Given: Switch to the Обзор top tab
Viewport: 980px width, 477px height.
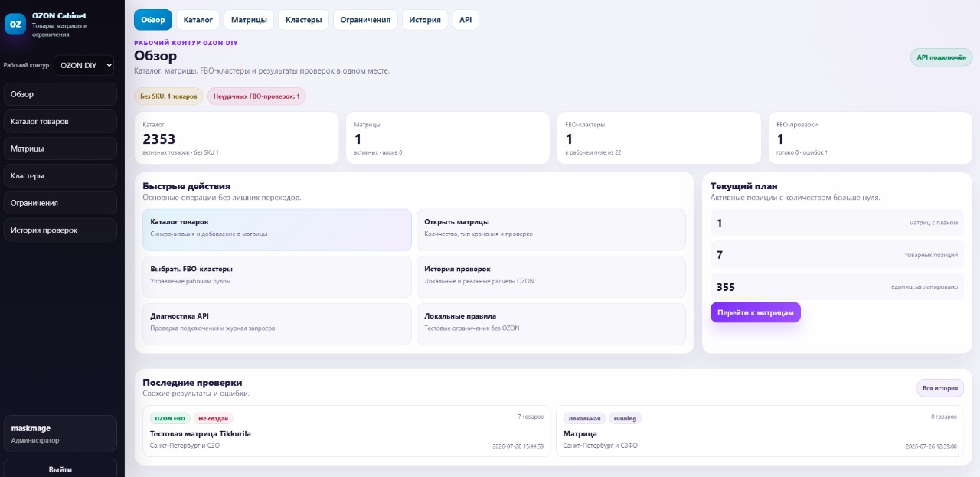Looking at the screenshot, I should click(x=153, y=20).
